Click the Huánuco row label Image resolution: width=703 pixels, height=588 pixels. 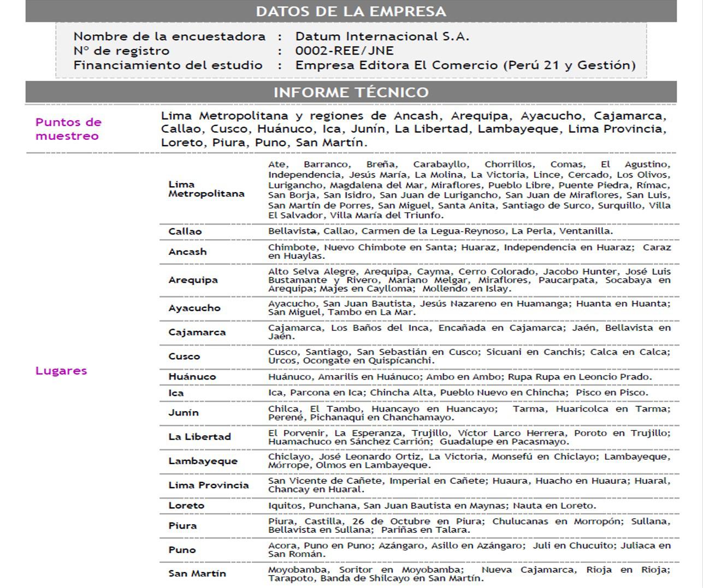pos(192,377)
